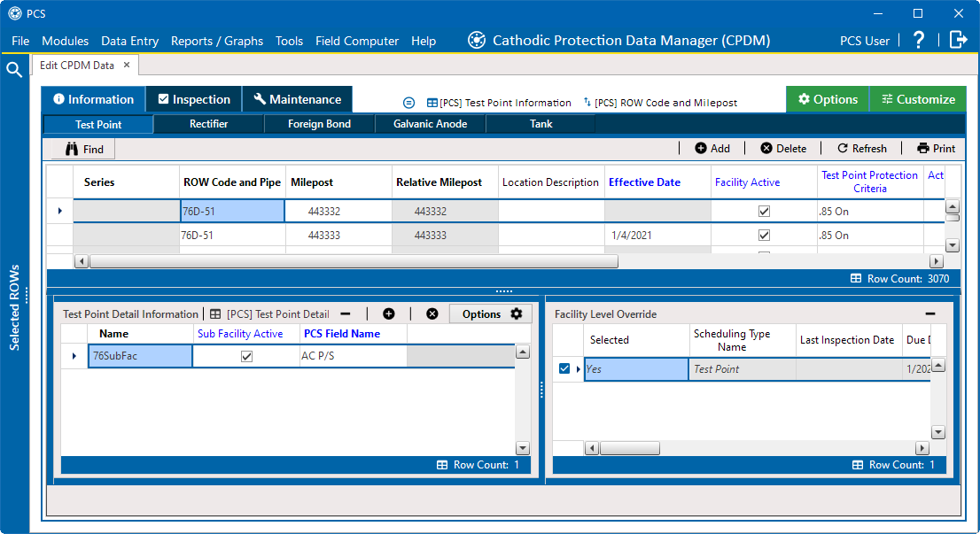980x534 pixels.
Task: Uncheck Facility Active for milepost 443332
Action: 764,212
